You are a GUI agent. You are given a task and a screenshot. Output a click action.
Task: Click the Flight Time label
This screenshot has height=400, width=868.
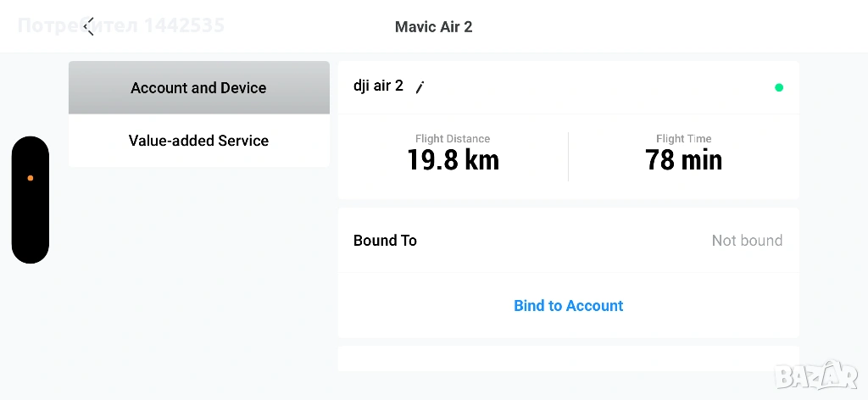tap(683, 139)
